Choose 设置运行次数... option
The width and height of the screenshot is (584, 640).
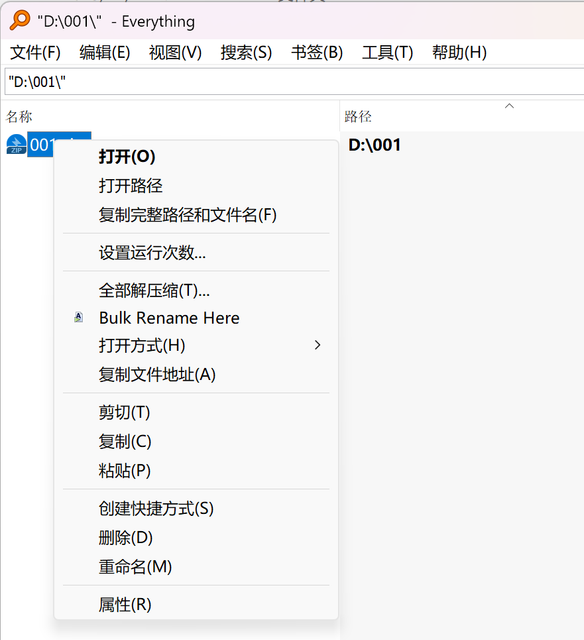point(196,253)
